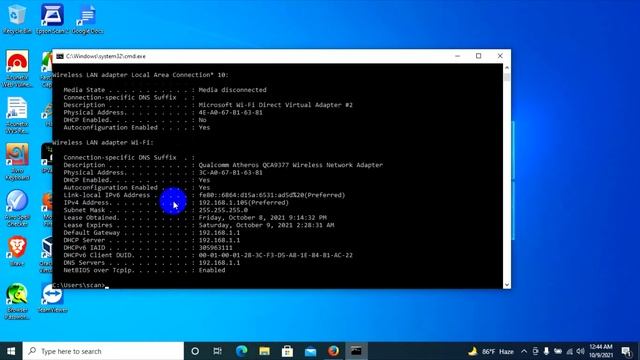
Task: Click the cmd.exe window title text
Action: click(106, 56)
